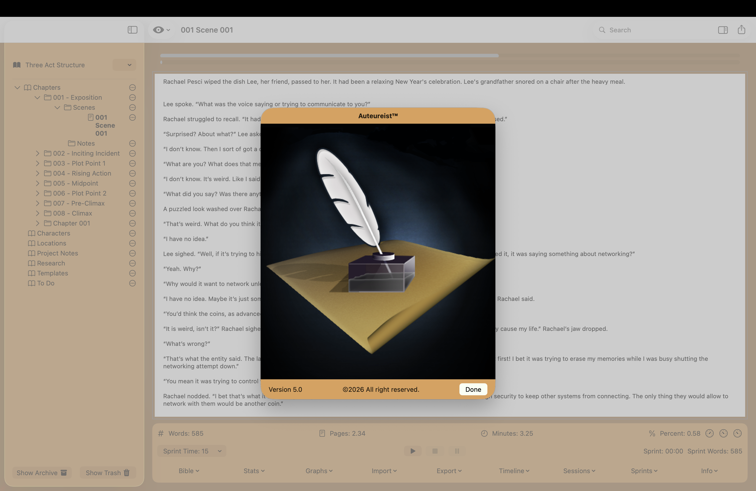756x491 pixels.
Task: Click the sprint pause button
Action: pos(435,451)
